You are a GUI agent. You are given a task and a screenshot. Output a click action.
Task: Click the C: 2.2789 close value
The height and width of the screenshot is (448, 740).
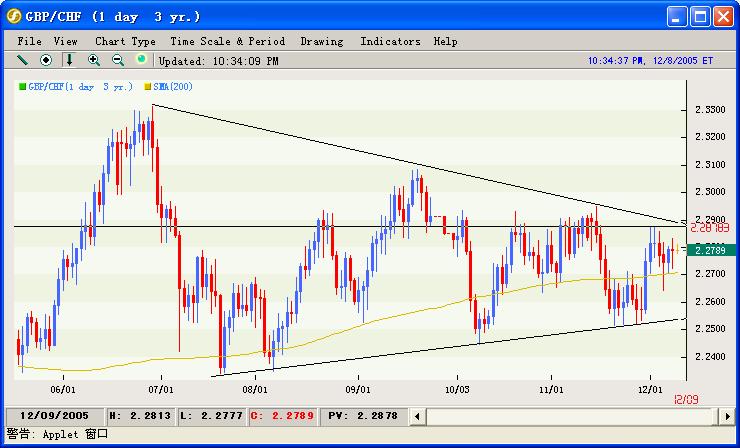click(282, 416)
